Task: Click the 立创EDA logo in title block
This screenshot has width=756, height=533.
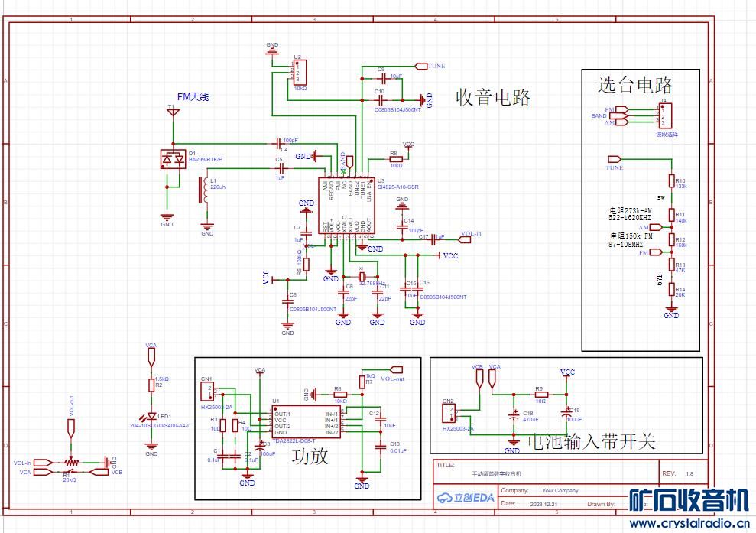Action: click(466, 498)
